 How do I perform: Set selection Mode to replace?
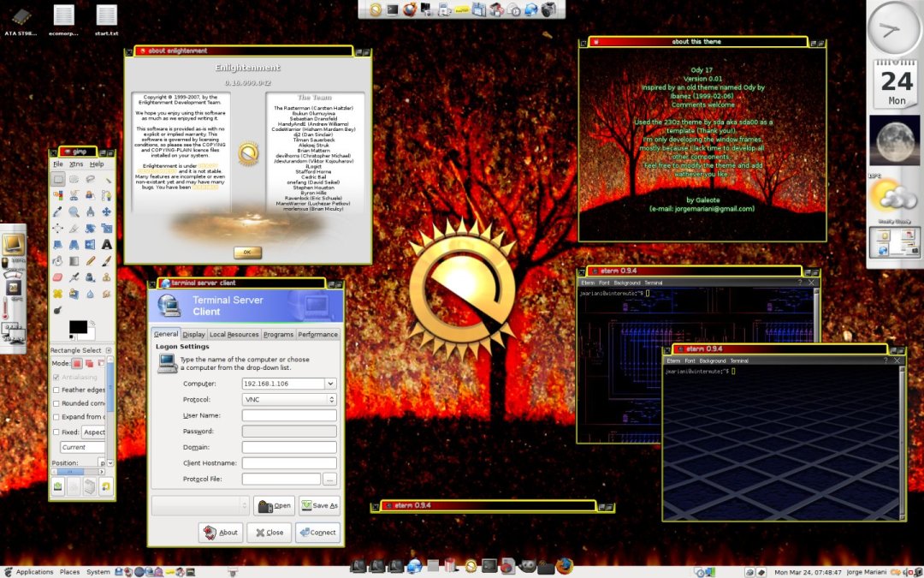point(77,363)
